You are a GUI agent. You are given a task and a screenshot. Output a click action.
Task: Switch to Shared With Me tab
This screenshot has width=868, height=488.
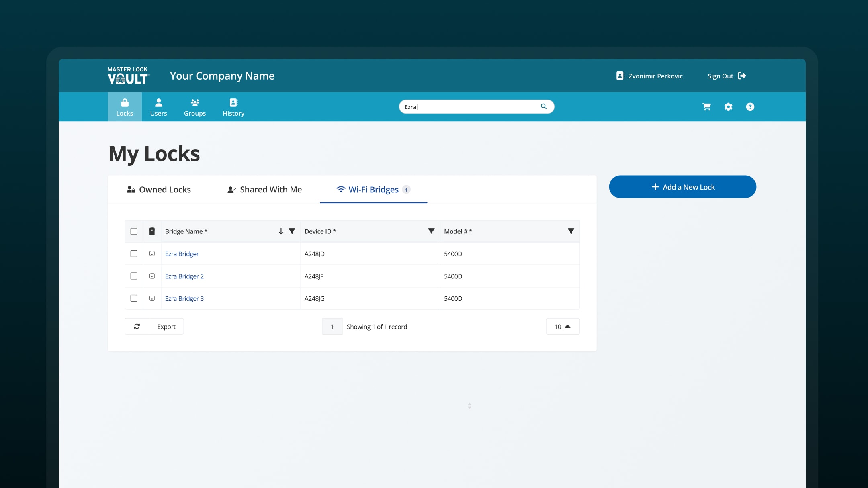click(264, 190)
